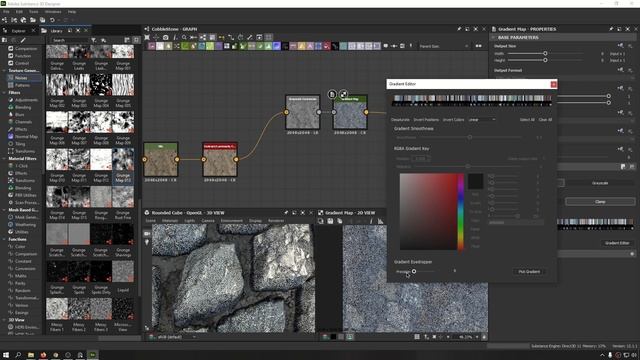Select the Normal Map category
The image size is (640, 360).
click(26, 137)
